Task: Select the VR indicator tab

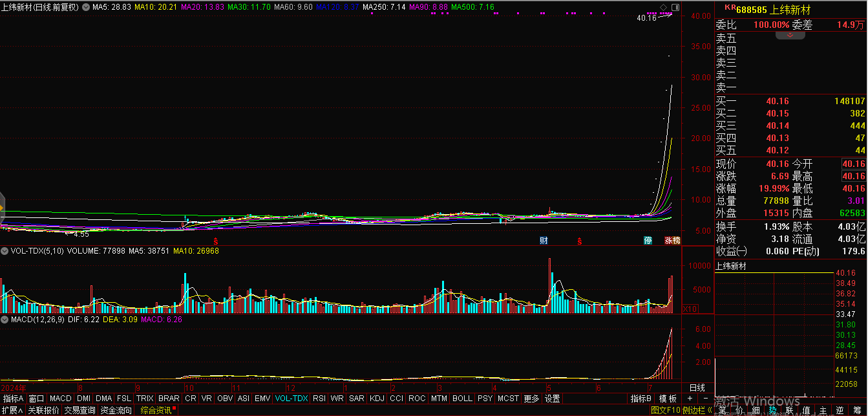Action: click(207, 399)
